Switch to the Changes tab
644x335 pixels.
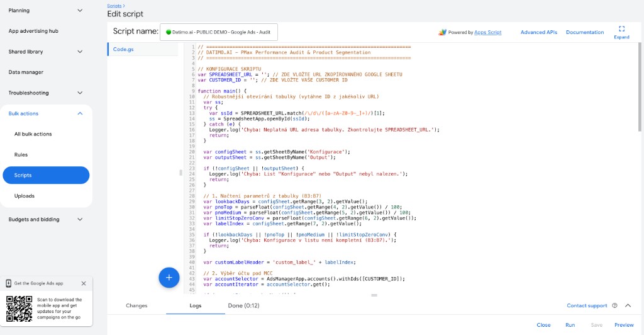click(x=136, y=305)
